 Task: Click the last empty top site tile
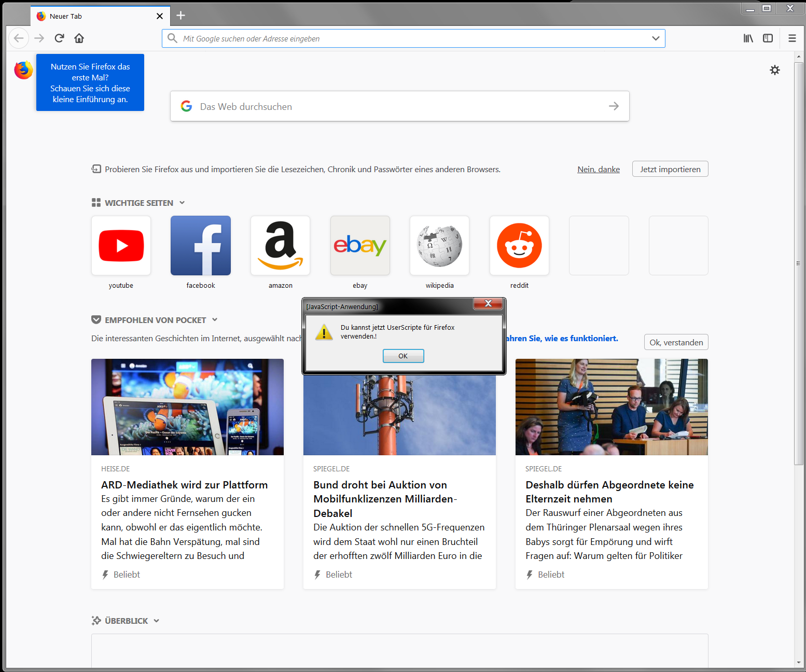[x=678, y=245]
